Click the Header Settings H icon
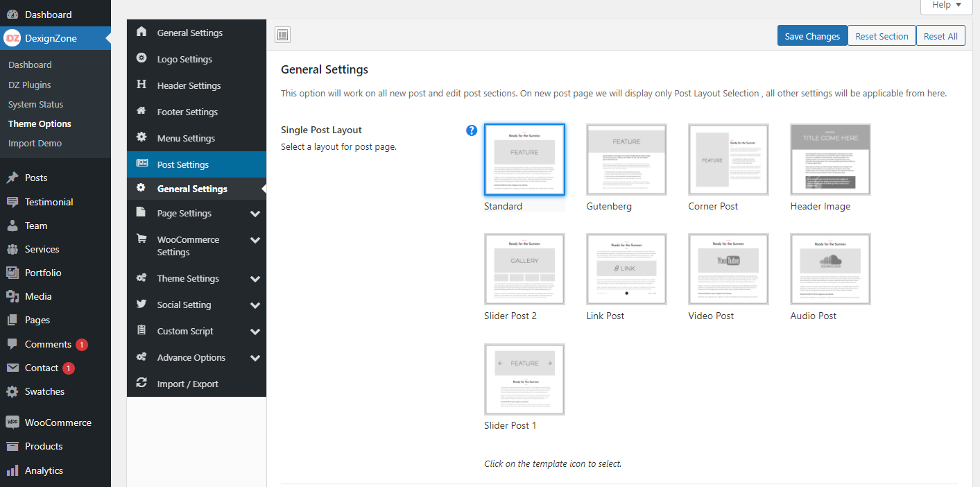Viewport: 980px width, 487px height. (x=141, y=85)
